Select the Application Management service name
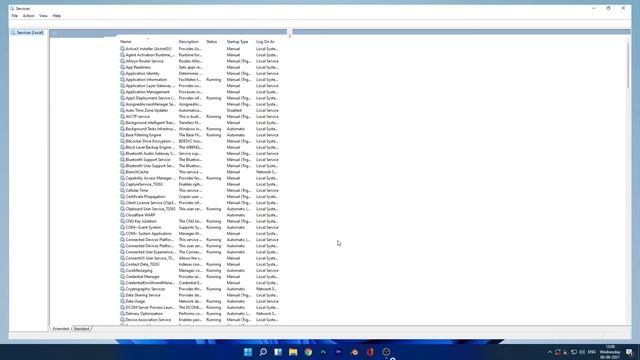Image resolution: width=640 pixels, height=360 pixels. click(147, 92)
